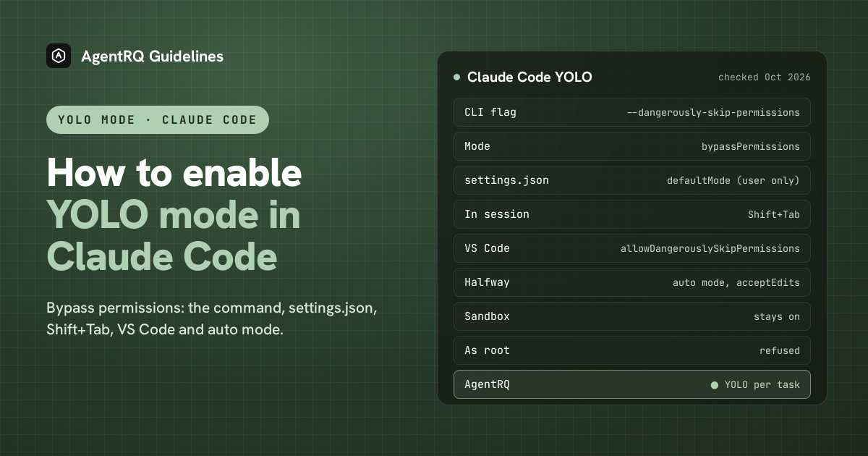This screenshot has width=868, height=456.
Task: Click the 'stays on' value
Action: click(777, 316)
